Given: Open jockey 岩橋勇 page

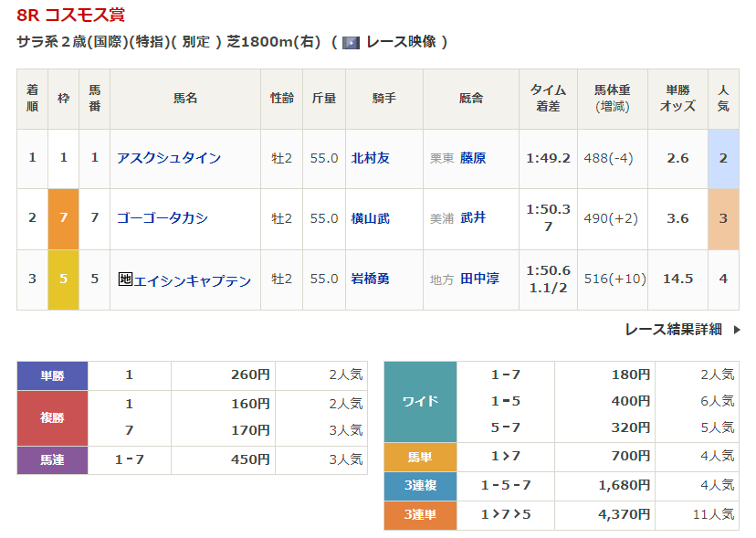Looking at the screenshot, I should [371, 279].
